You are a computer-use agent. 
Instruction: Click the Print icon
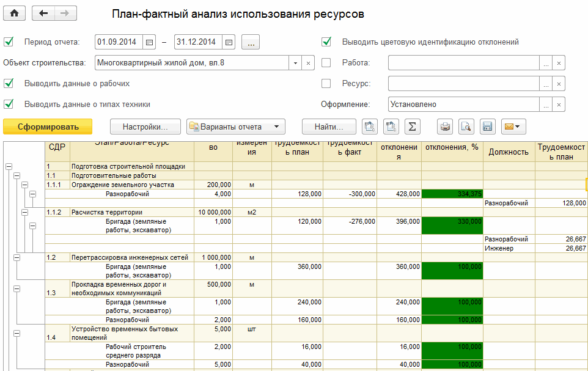[x=446, y=127]
